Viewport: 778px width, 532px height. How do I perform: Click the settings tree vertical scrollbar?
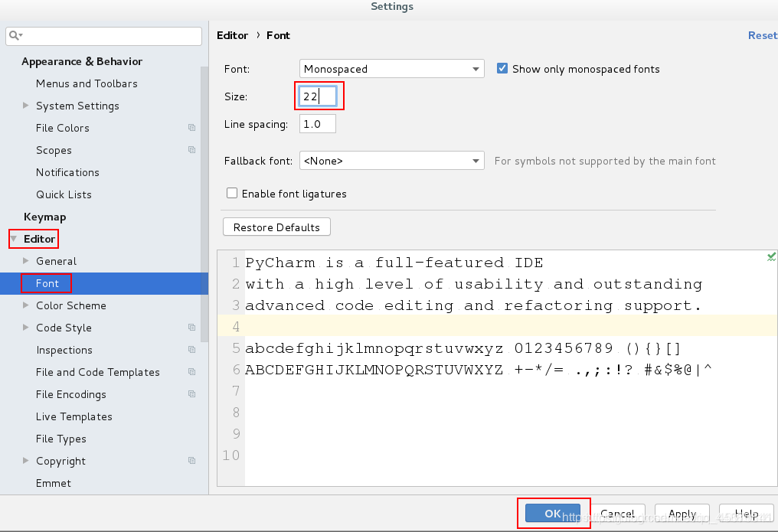tap(204, 204)
